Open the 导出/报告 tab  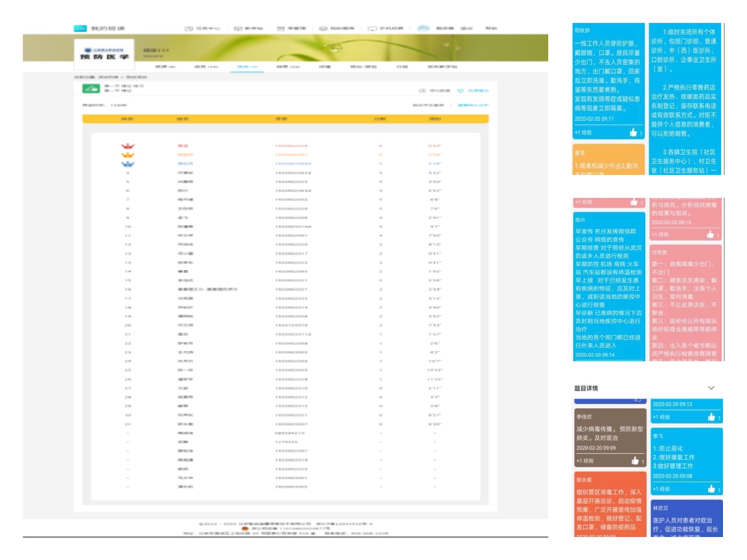[x=363, y=67]
